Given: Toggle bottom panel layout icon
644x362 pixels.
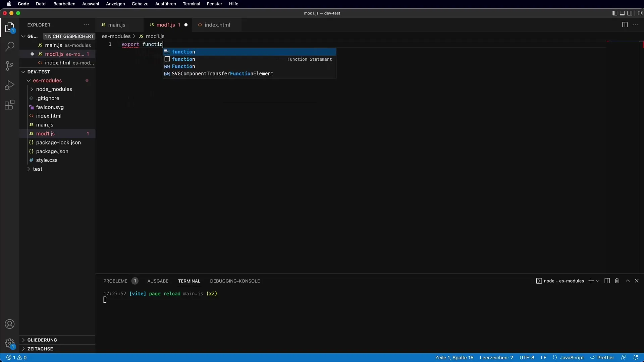Looking at the screenshot, I should click(x=622, y=13).
